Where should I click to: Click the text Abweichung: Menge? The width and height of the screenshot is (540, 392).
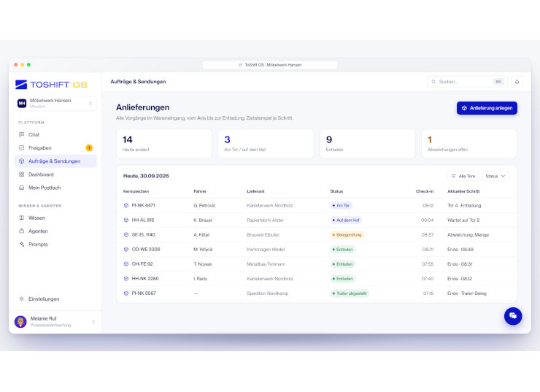pos(468,234)
